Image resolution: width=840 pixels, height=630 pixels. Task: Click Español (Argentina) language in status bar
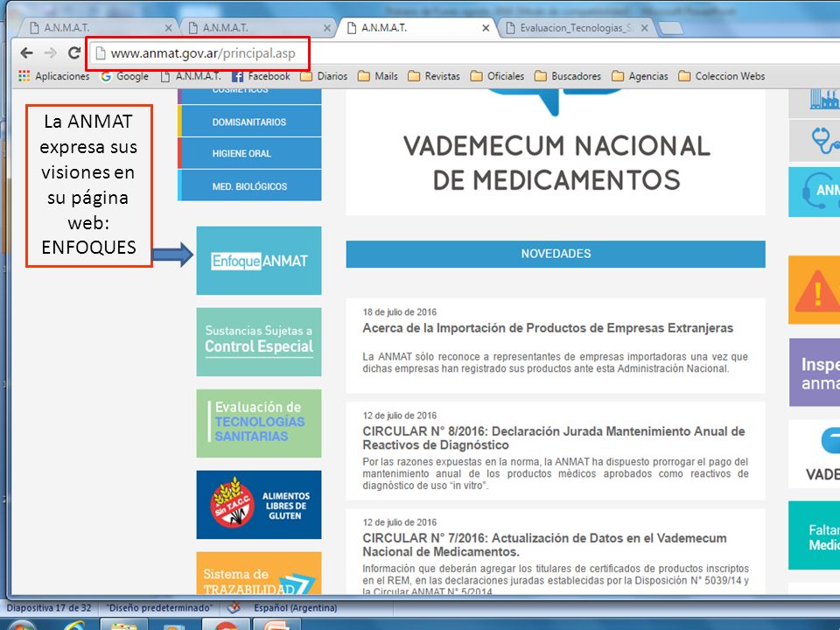tap(295, 608)
